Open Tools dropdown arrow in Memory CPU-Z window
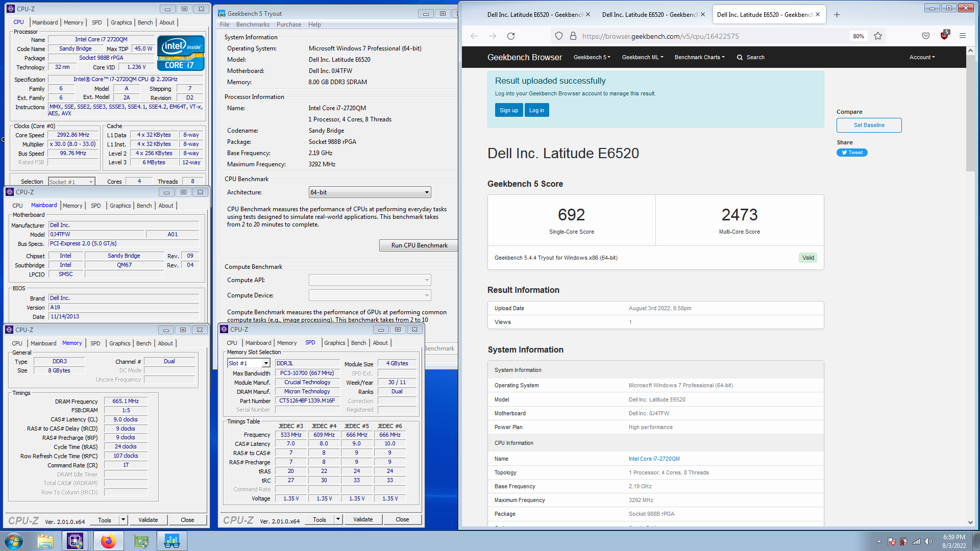This screenshot has height=551, width=980. tap(123, 520)
